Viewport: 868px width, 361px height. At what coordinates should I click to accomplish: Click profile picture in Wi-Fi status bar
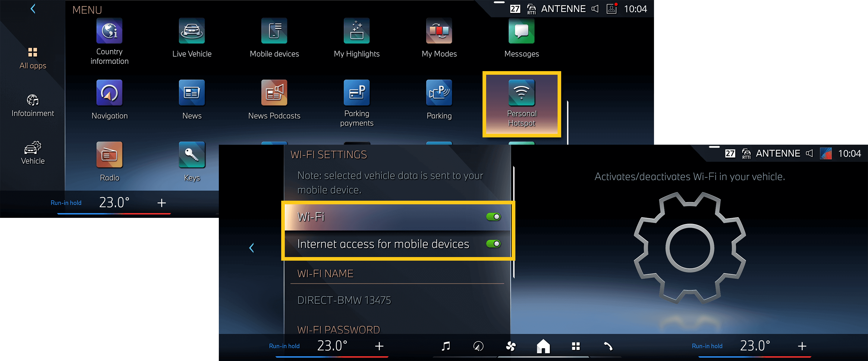(826, 153)
